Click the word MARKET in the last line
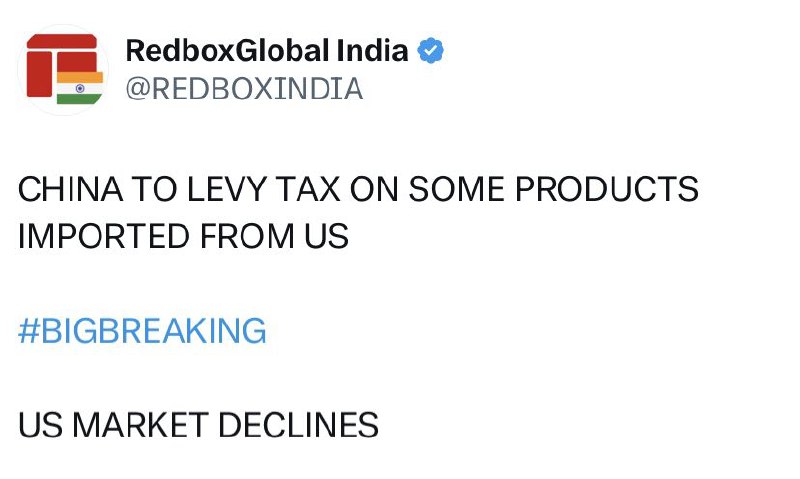 pos(140,425)
